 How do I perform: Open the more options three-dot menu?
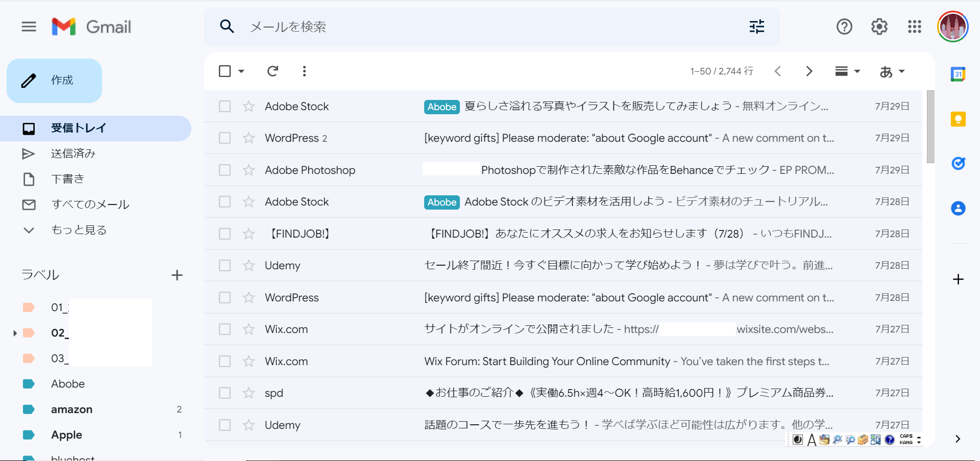[x=304, y=71]
